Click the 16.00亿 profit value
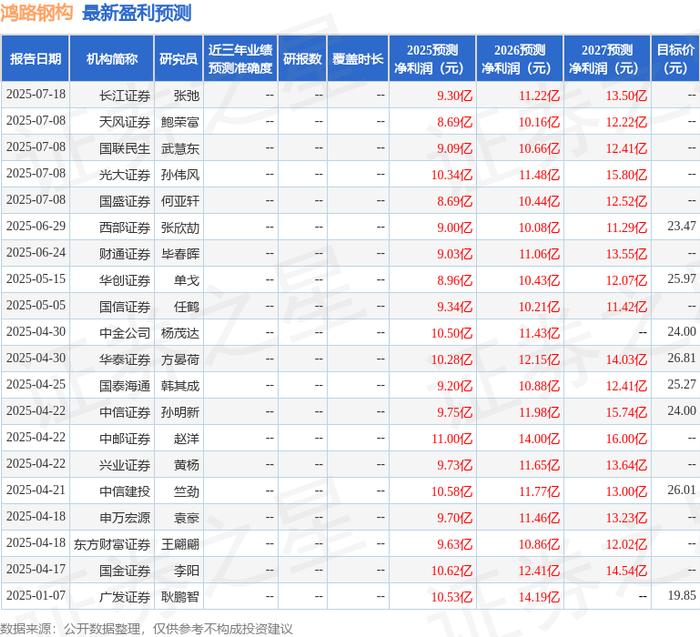700x637 pixels. click(626, 438)
